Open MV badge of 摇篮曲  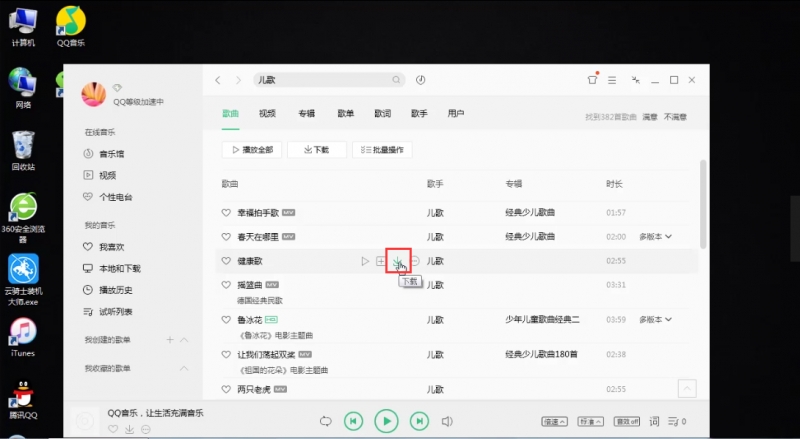pyautogui.click(x=272, y=285)
